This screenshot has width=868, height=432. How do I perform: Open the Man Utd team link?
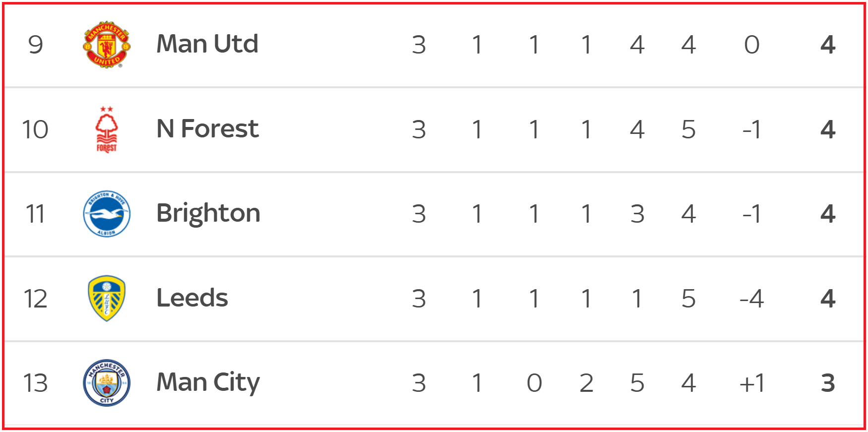click(x=207, y=44)
